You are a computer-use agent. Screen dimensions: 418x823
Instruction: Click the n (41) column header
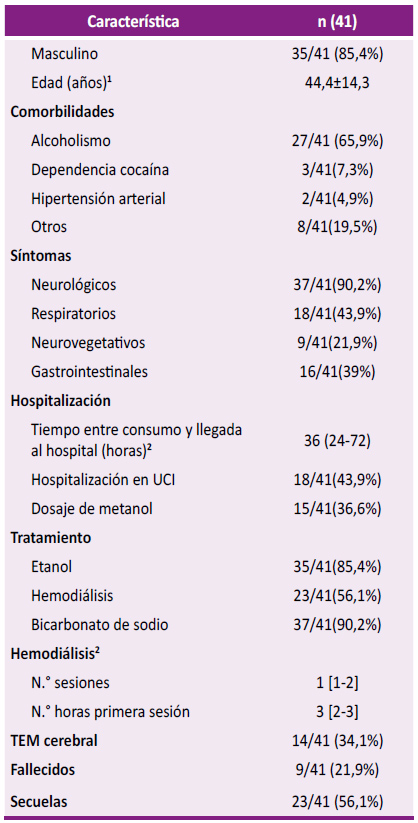tap(338, 22)
